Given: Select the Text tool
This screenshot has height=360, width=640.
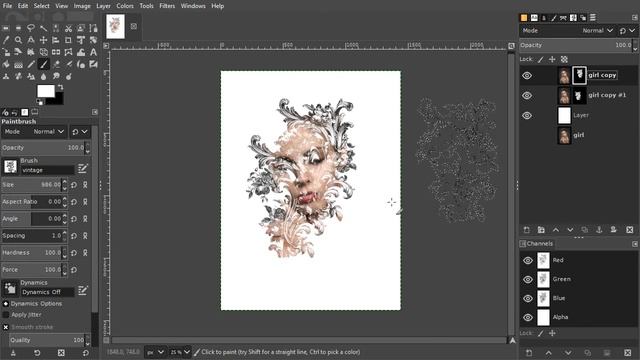Looking at the screenshot, I should pos(93,52).
